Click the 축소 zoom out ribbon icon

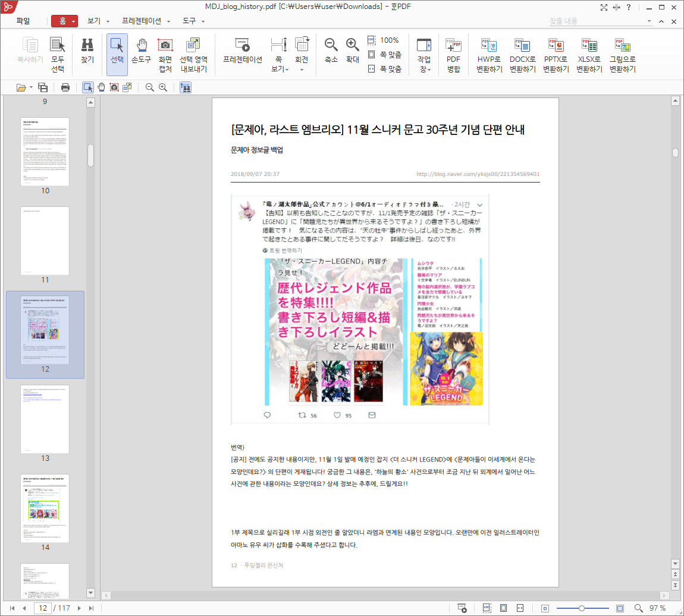[331, 51]
